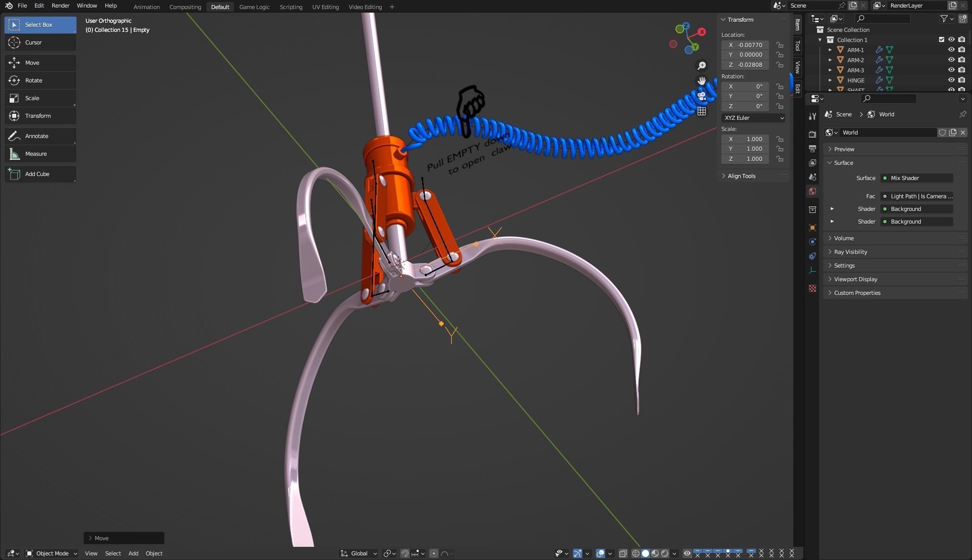Hide ARM-2 in viewport

[x=951, y=60]
